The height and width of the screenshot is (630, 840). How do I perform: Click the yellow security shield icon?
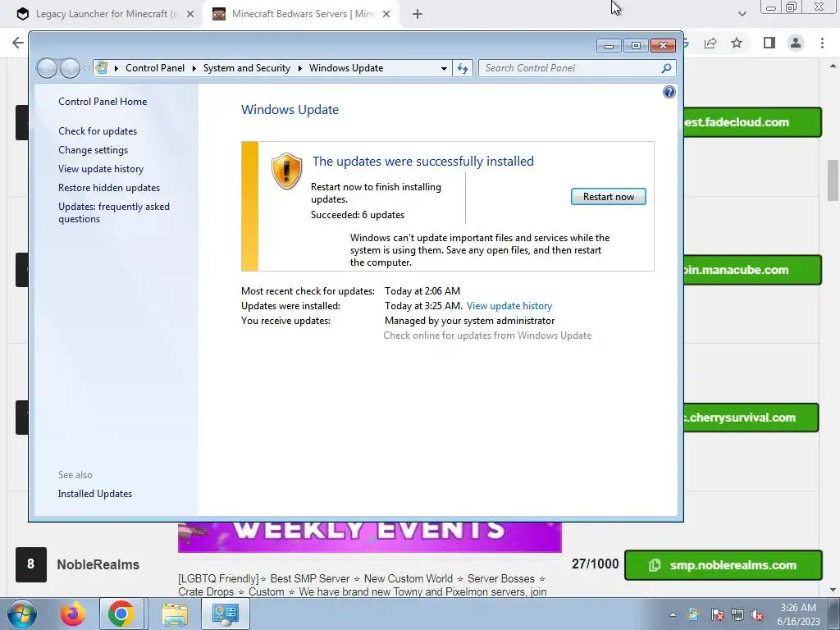tap(286, 171)
